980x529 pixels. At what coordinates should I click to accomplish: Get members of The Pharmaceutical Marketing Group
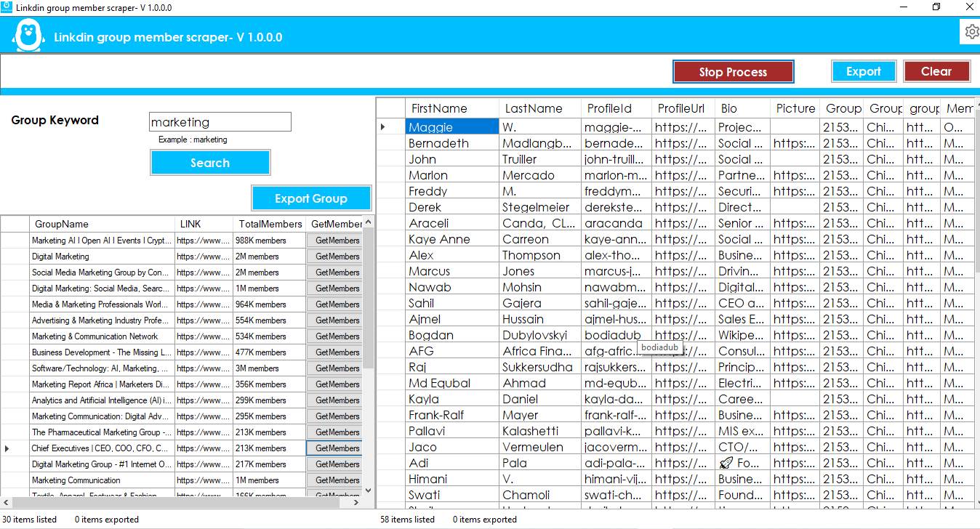click(334, 432)
